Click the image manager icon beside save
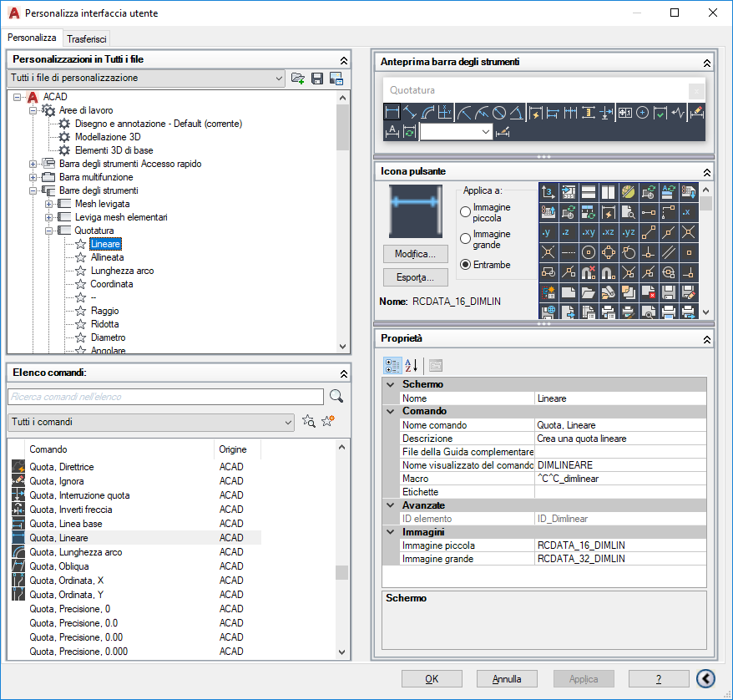The image size is (733, 700). coord(336,78)
